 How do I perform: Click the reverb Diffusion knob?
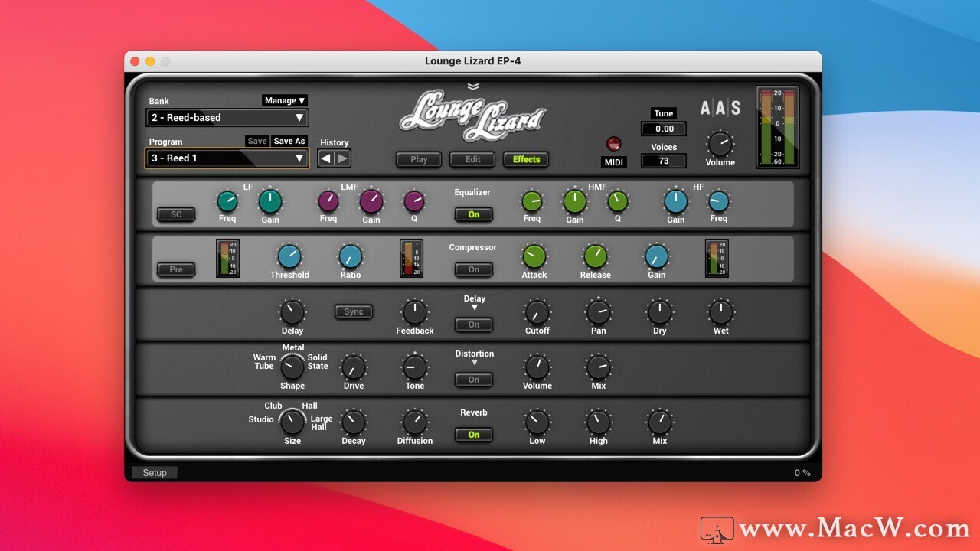point(415,422)
